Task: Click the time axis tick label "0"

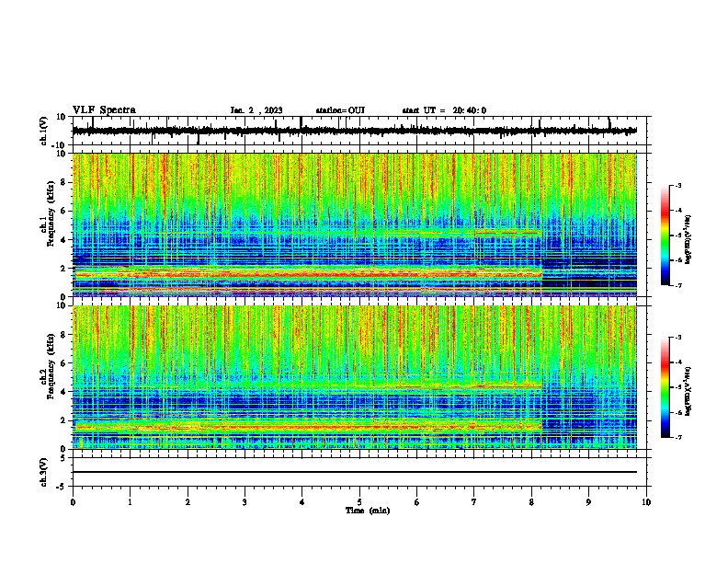Action: [73, 502]
